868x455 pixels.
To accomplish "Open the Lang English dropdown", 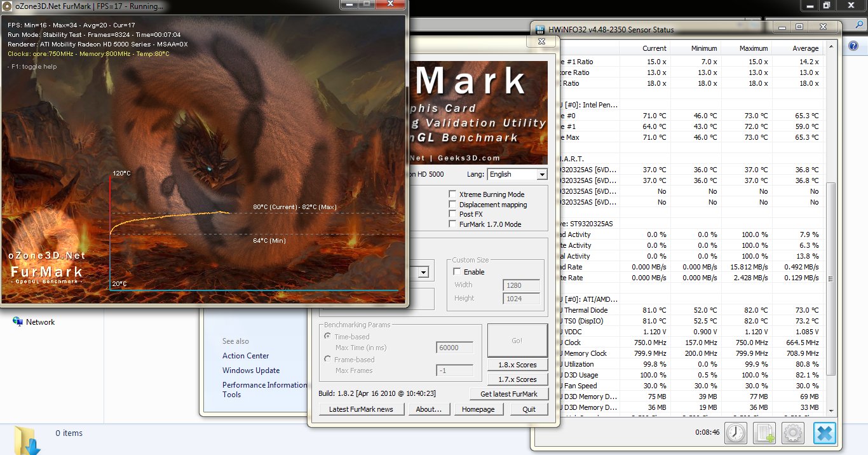I will coord(541,174).
